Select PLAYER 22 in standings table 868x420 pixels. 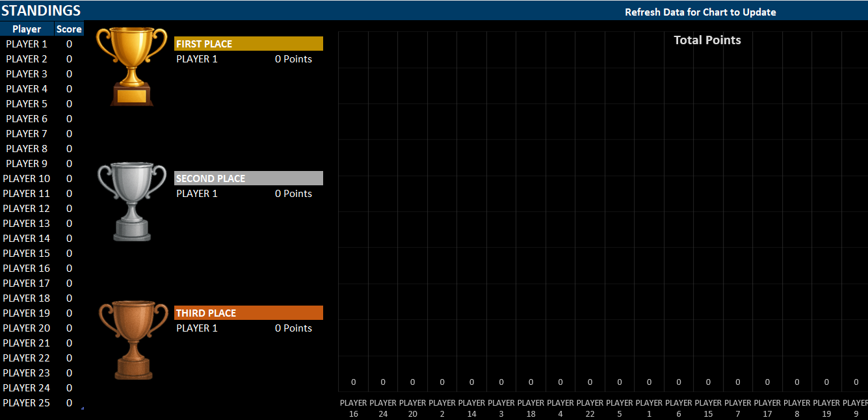[x=27, y=358]
